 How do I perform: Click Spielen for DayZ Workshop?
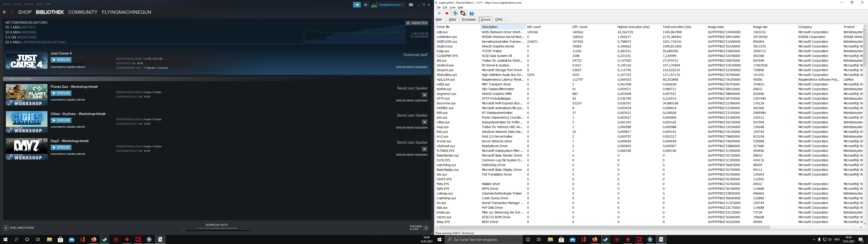click(x=61, y=148)
